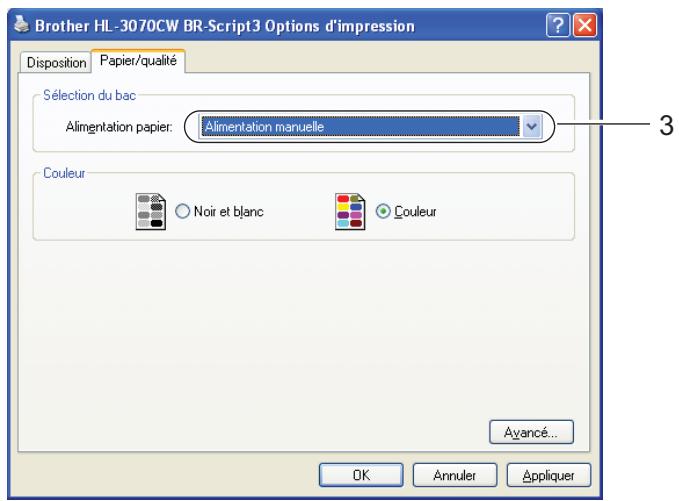Click the Alimentation papier label
679x501 pixels.
point(119,127)
